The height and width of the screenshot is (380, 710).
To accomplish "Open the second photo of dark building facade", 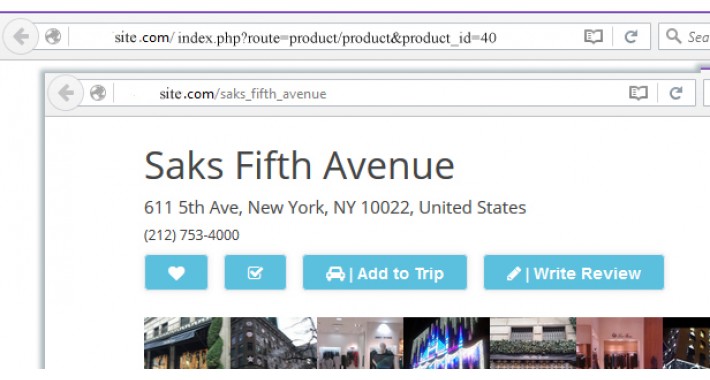I will coord(273,343).
